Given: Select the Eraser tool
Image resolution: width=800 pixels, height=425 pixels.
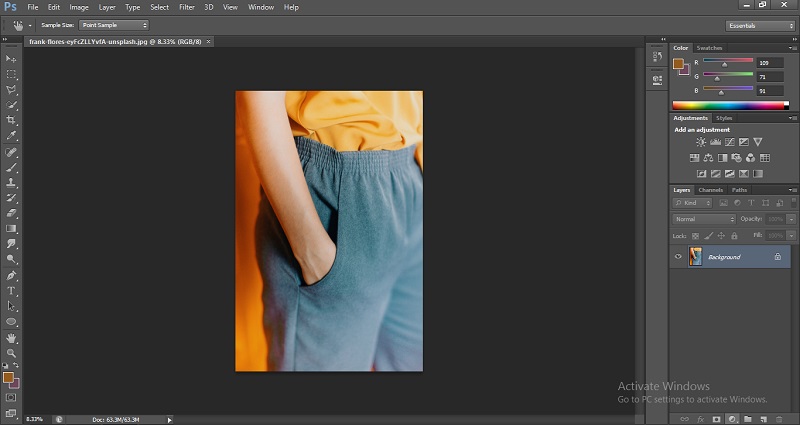Looking at the screenshot, I should tap(11, 213).
